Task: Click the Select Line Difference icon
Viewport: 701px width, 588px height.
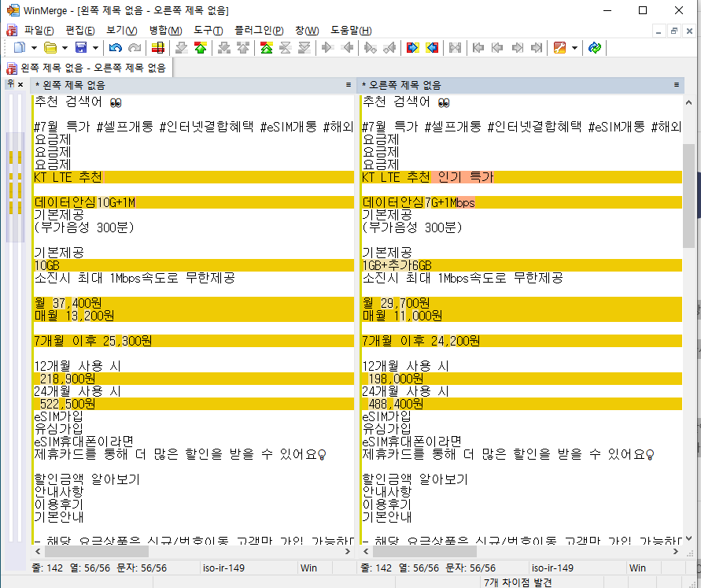Action: pyautogui.click(x=158, y=47)
